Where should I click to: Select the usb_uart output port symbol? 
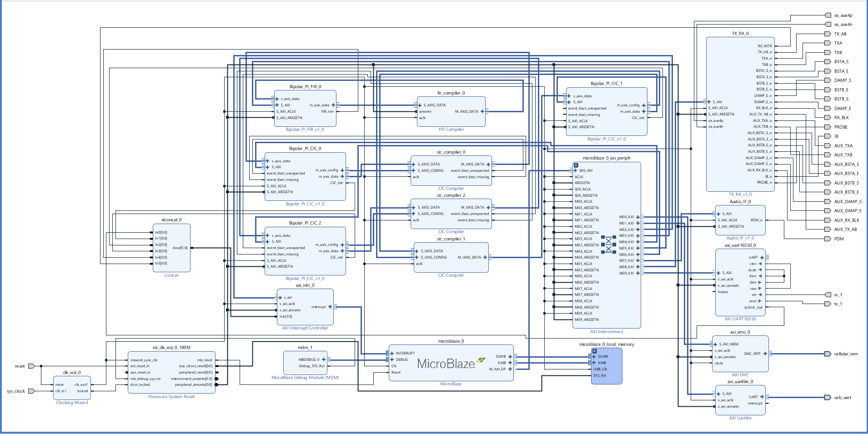tap(828, 397)
